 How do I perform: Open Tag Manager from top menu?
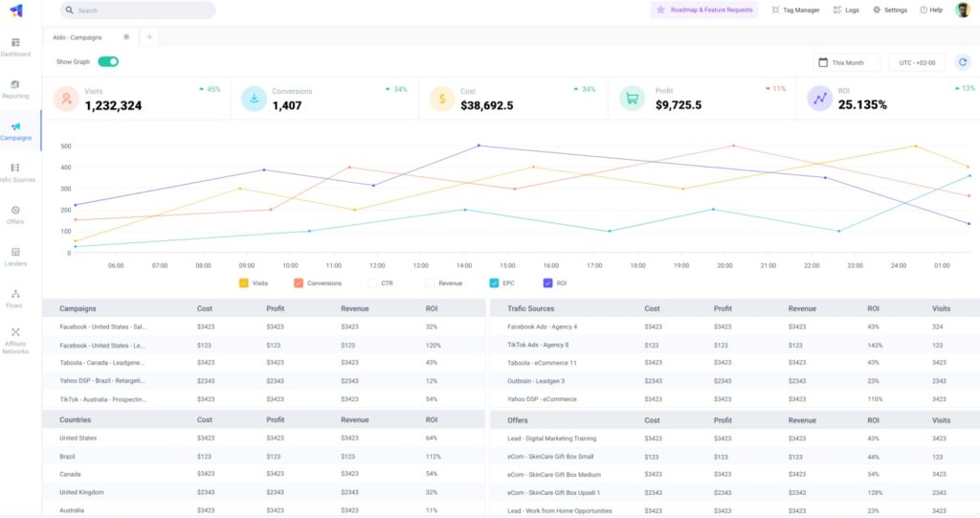(x=795, y=10)
